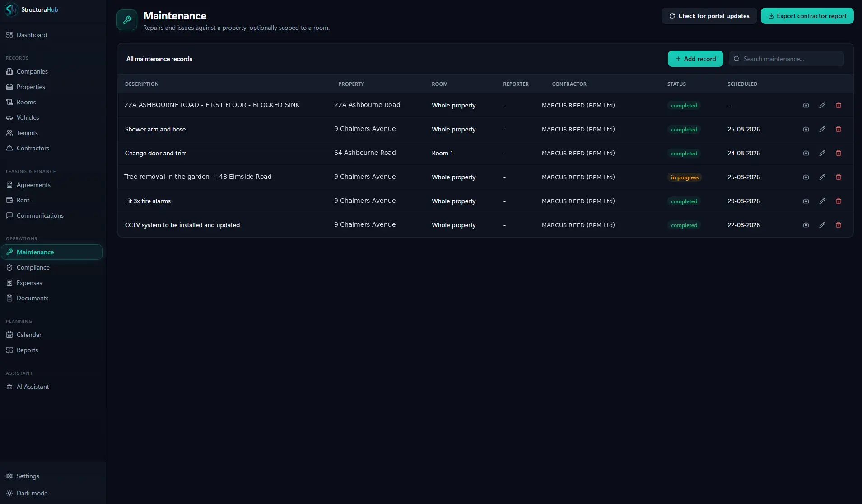Screen dimensions: 862x504
Task: Sort by Status column header
Action: tap(676, 84)
